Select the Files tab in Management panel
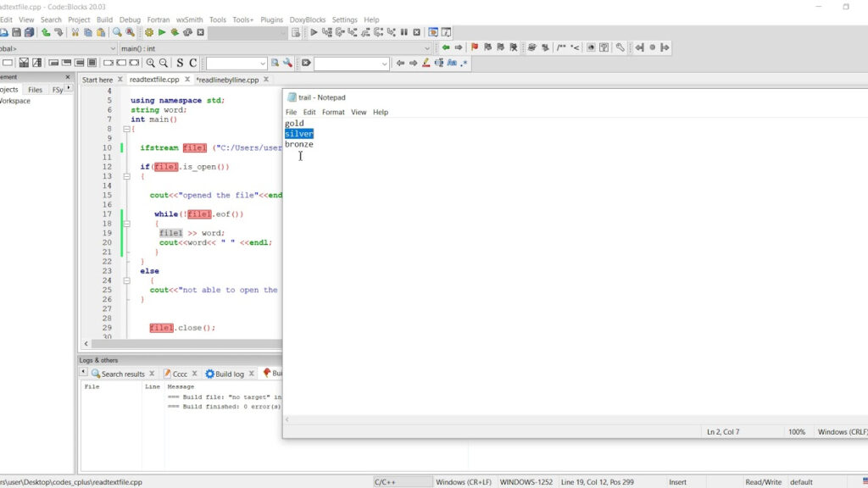Screen dimensions: 868x488 (x=35, y=90)
